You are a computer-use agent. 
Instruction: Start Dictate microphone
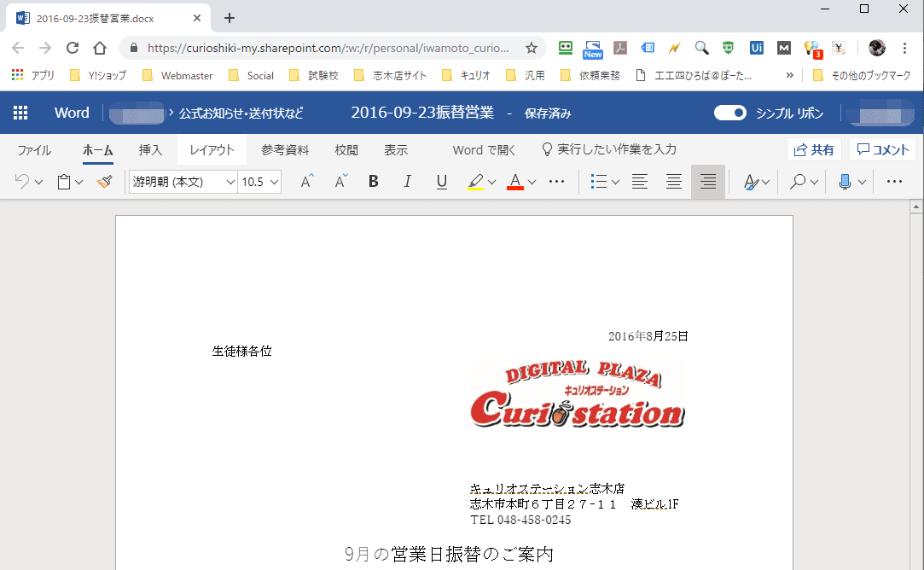[845, 182]
